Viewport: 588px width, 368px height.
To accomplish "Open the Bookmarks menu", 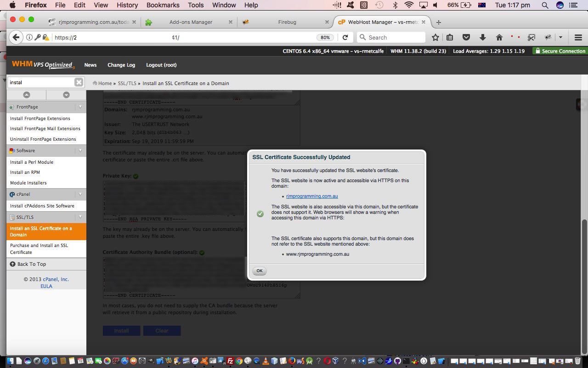I will point(163,5).
